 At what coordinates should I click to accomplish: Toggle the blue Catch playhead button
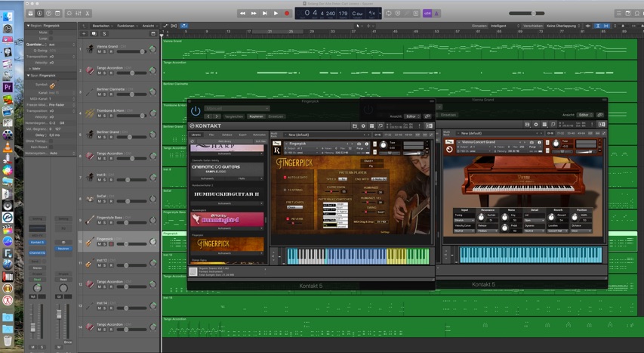pos(184,26)
